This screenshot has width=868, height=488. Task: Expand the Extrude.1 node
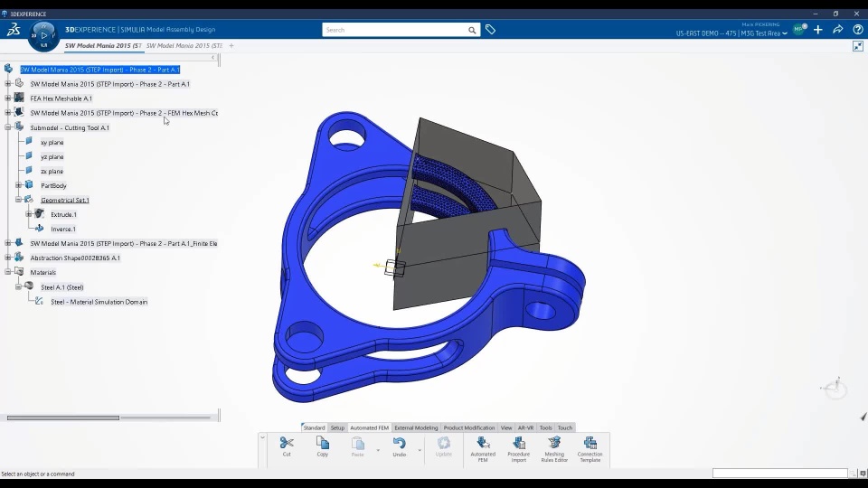[29, 214]
